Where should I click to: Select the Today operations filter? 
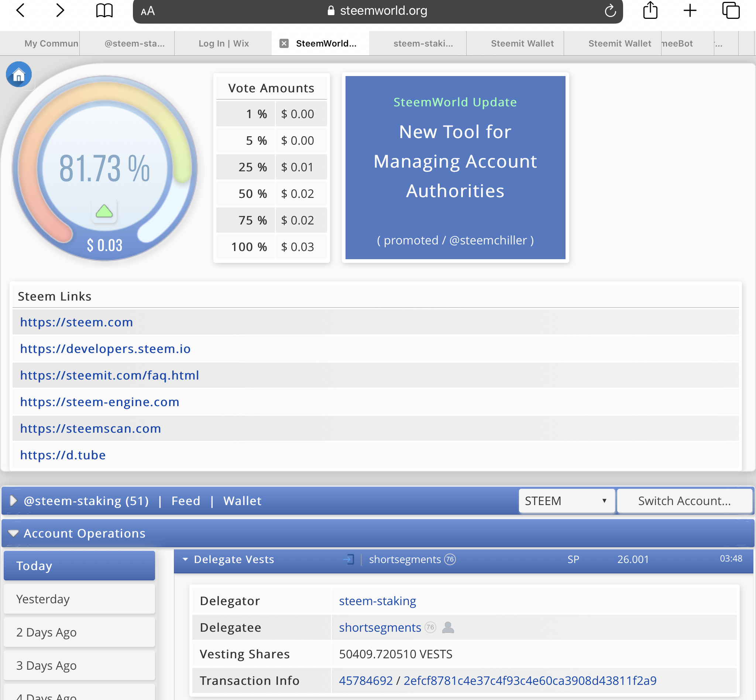coord(79,566)
